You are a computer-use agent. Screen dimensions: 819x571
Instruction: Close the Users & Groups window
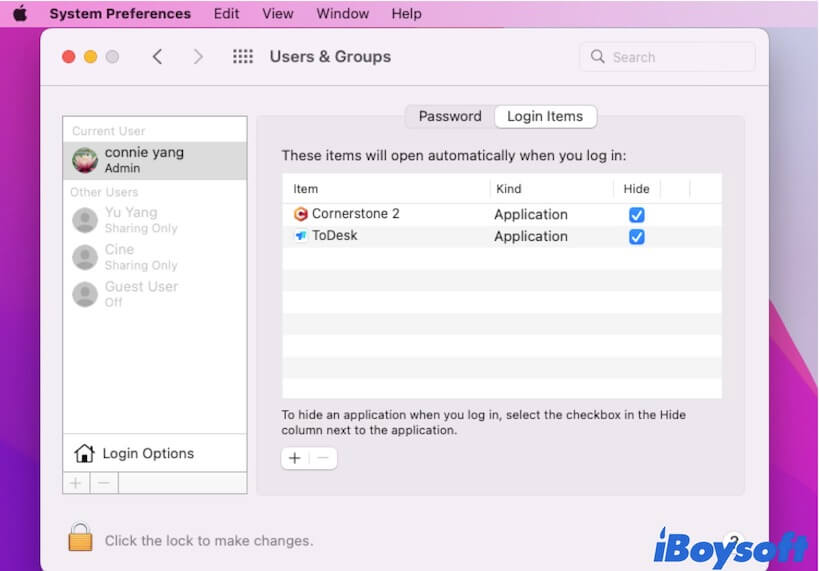(x=68, y=56)
